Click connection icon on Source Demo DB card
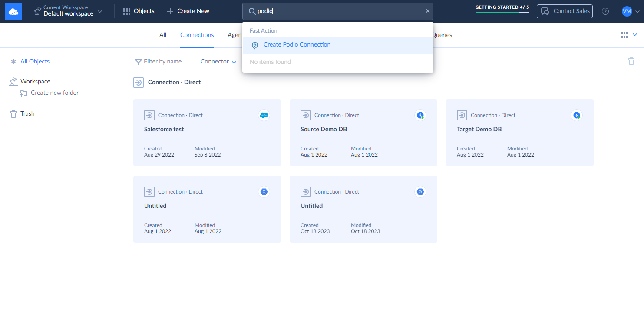Screen dimensions: 644x317 pyautogui.click(x=306, y=115)
